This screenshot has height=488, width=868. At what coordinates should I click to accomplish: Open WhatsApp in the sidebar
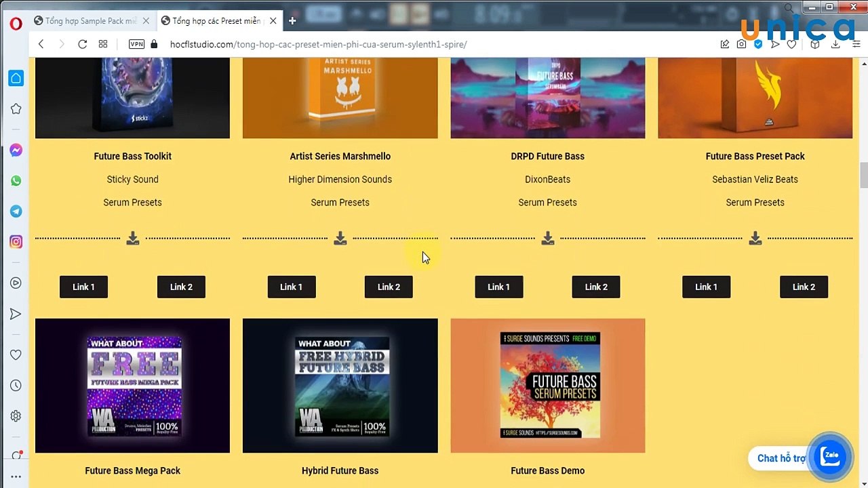pyautogui.click(x=16, y=181)
